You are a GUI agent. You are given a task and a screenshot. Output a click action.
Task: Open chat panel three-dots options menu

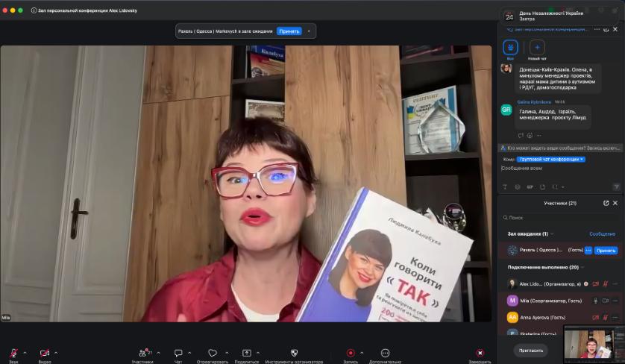pos(597,29)
